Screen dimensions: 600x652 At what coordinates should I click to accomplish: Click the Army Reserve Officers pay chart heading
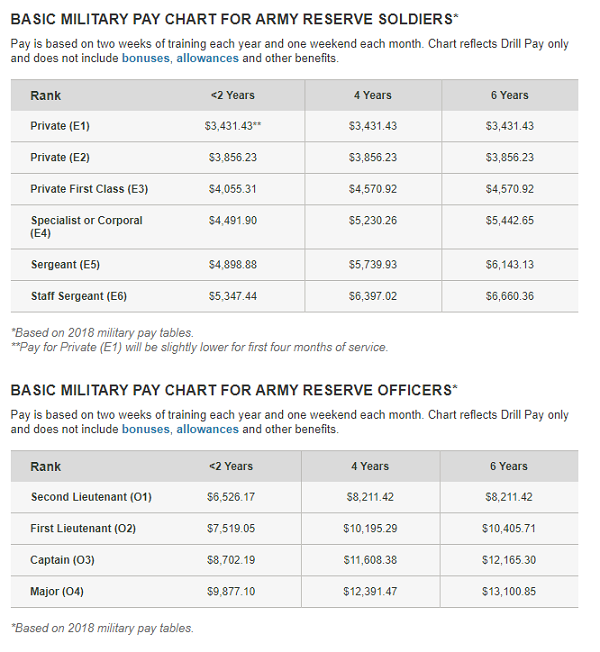(x=234, y=389)
